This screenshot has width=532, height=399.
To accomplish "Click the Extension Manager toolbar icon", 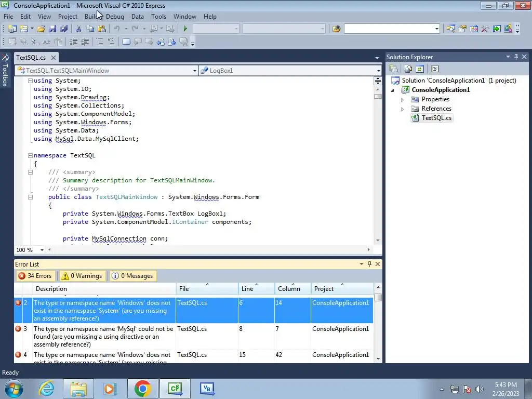I will (x=508, y=29).
